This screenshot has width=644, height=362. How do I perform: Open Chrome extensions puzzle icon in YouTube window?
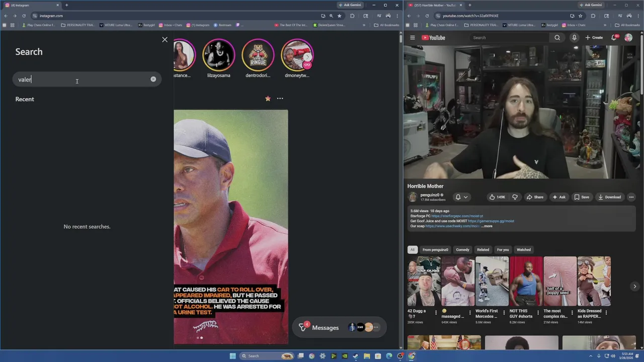coord(592,16)
